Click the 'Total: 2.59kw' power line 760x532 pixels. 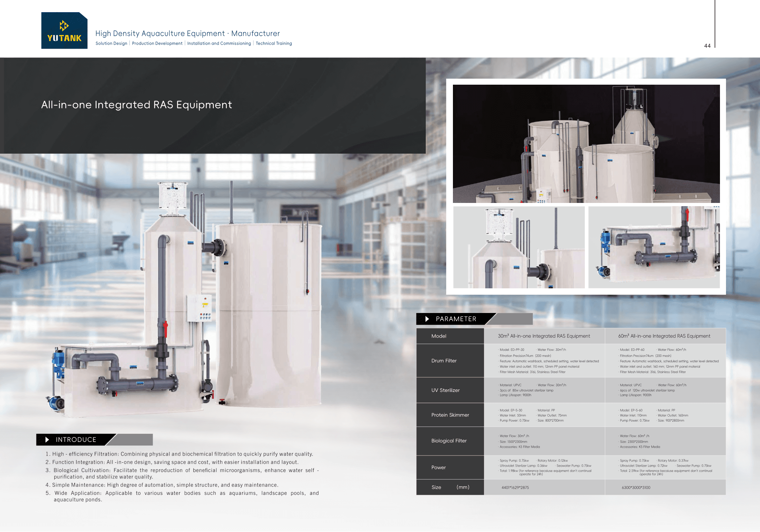[x=666, y=473]
